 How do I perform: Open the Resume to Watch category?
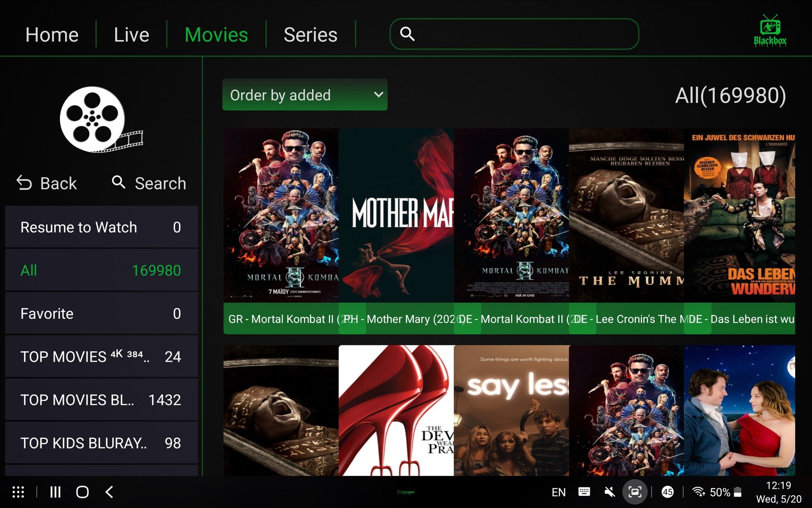pos(101,227)
